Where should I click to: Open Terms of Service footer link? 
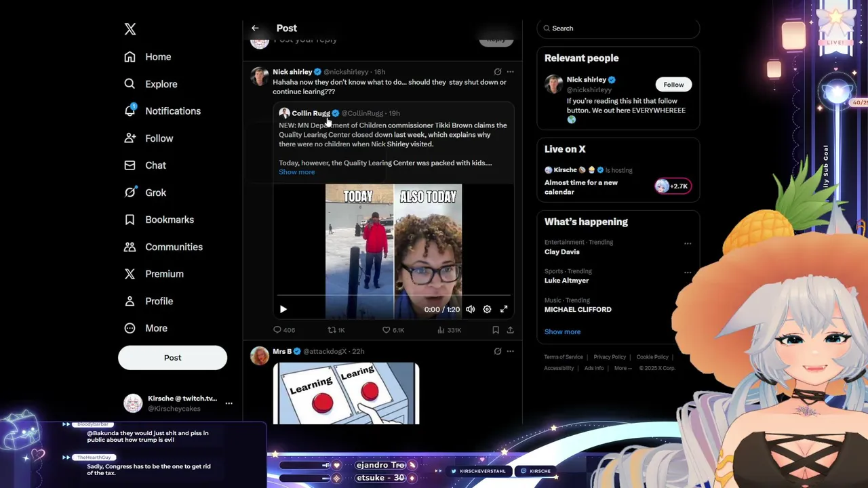(564, 357)
